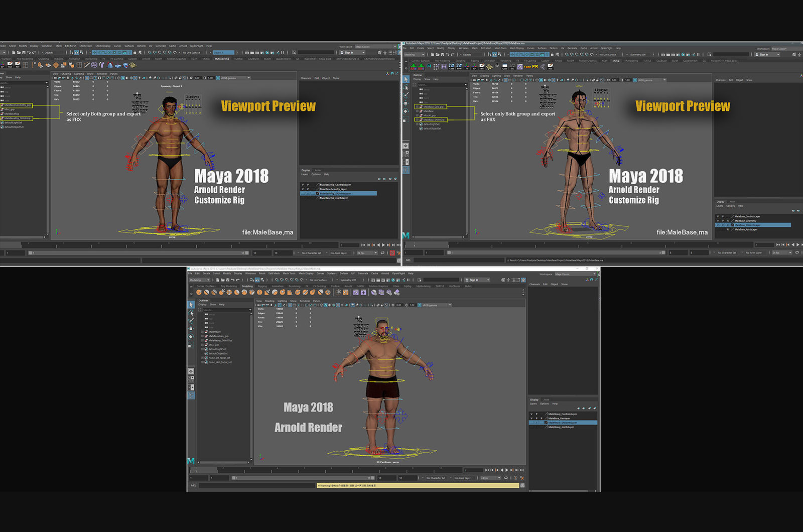803x532 pixels.
Task: Open the sRGB gamma dropdown in bottom window's viewport
Action: 436,305
